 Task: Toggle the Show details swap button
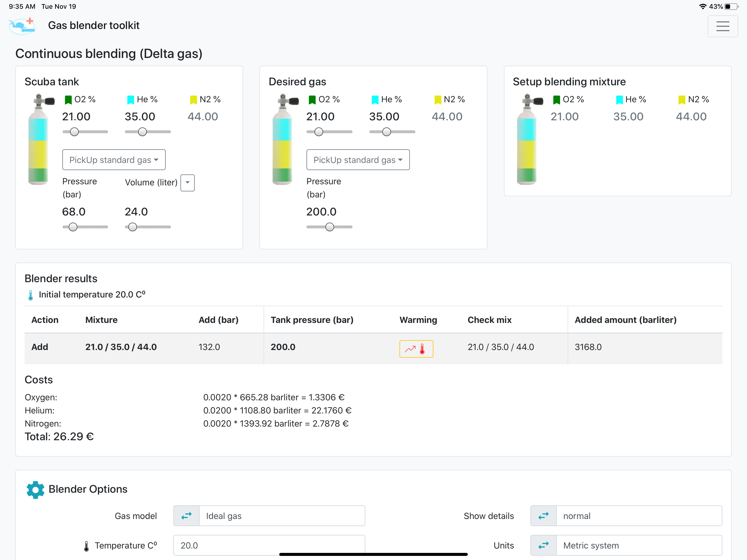[543, 516]
